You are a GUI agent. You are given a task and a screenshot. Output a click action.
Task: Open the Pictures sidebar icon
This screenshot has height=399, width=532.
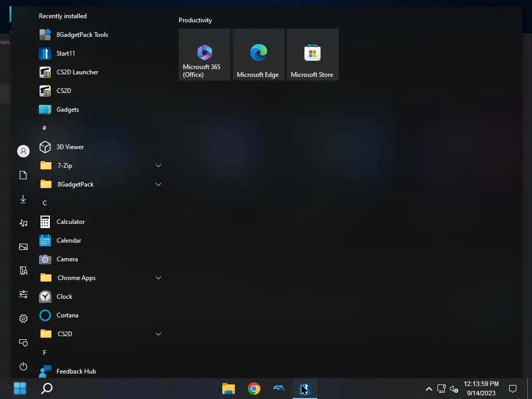click(23, 247)
